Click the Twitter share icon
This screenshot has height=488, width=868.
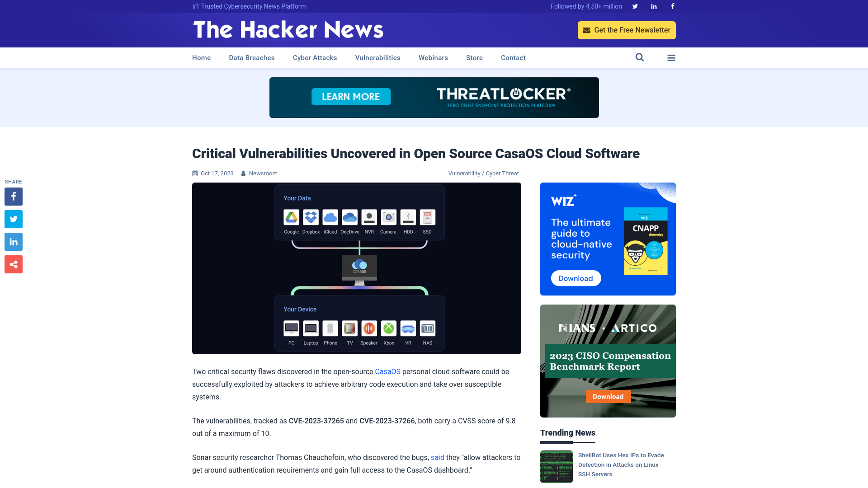(13, 219)
